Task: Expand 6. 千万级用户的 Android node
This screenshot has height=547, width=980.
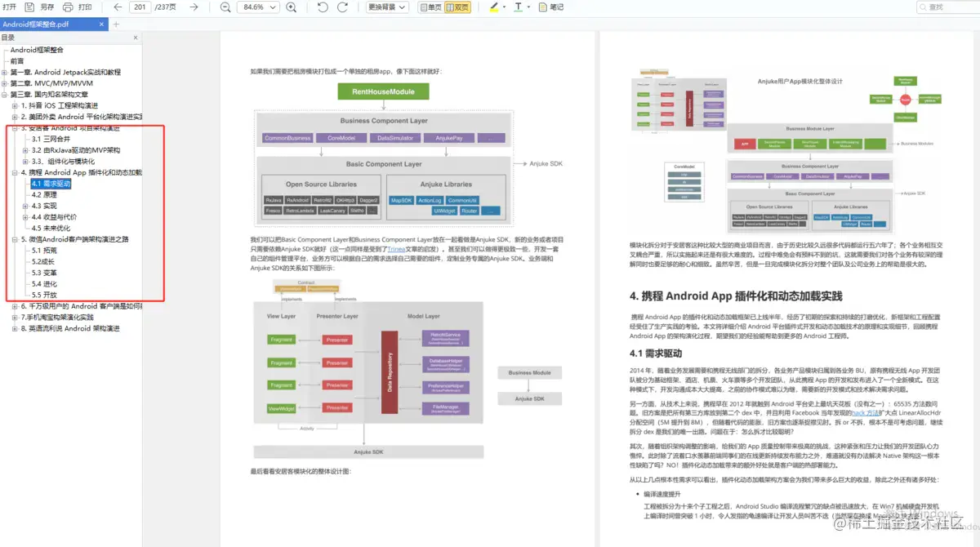Action: (15, 306)
